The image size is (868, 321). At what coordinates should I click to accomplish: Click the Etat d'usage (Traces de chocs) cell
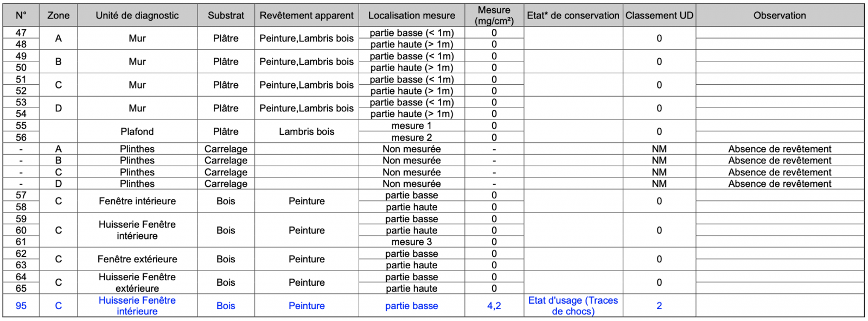click(573, 306)
